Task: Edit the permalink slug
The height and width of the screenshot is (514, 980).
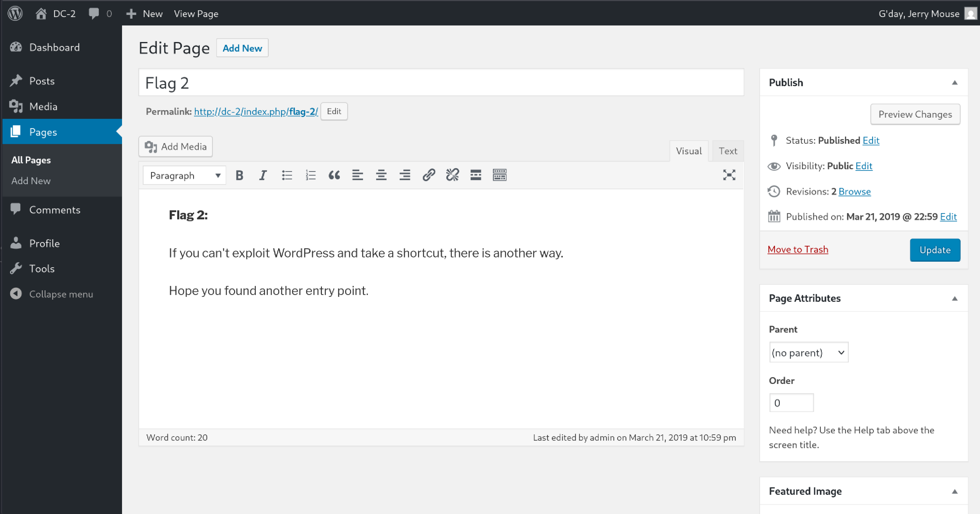Action: (x=334, y=111)
